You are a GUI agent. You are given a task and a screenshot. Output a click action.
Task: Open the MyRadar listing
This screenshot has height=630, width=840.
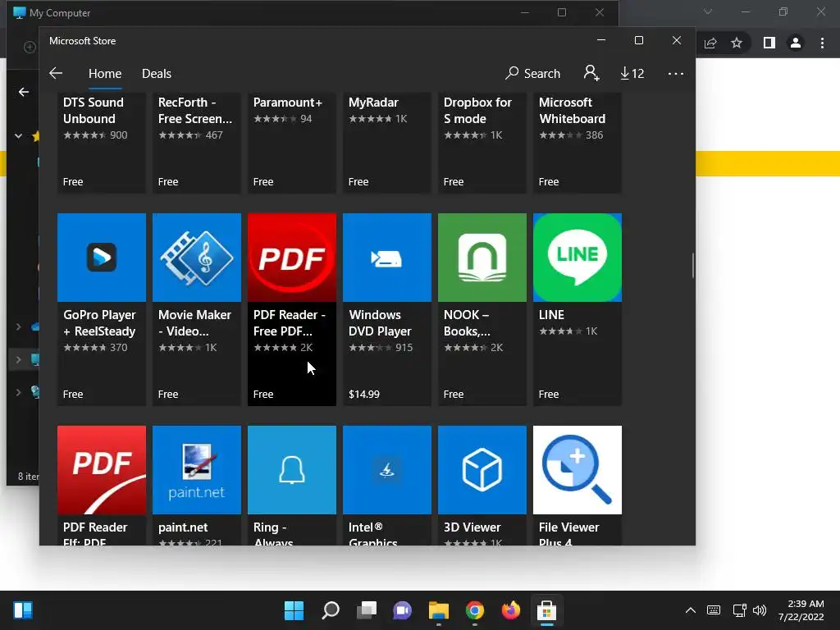387,143
